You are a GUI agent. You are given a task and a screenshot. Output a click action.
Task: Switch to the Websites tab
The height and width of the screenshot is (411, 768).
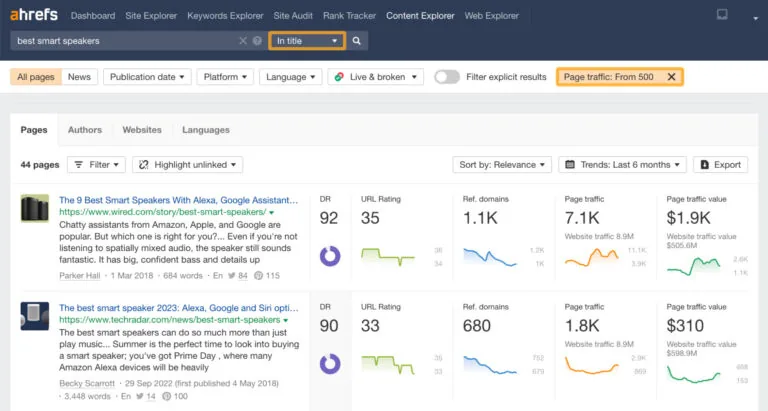click(142, 130)
